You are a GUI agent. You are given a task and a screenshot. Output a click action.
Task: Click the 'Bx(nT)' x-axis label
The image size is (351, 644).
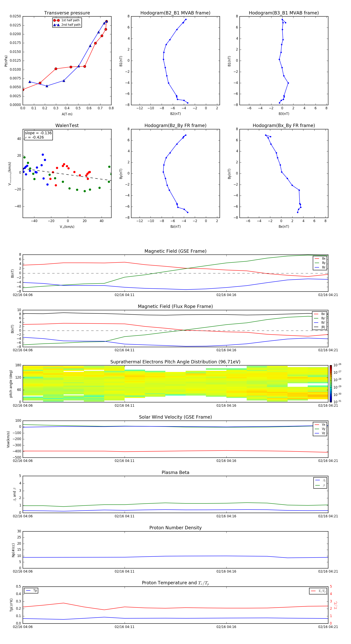click(x=284, y=227)
